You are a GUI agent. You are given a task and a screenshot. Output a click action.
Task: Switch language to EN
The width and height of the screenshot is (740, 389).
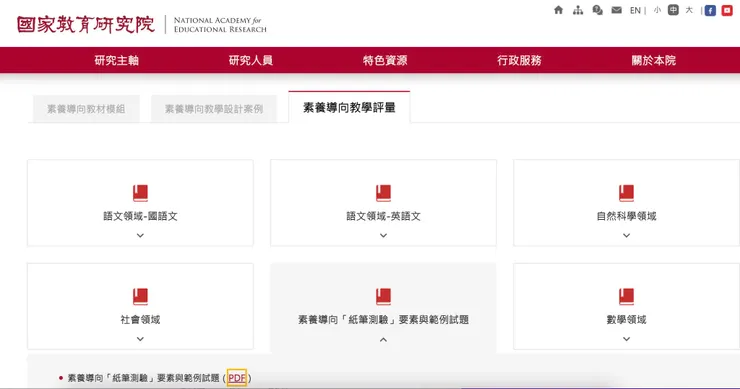[635, 10]
